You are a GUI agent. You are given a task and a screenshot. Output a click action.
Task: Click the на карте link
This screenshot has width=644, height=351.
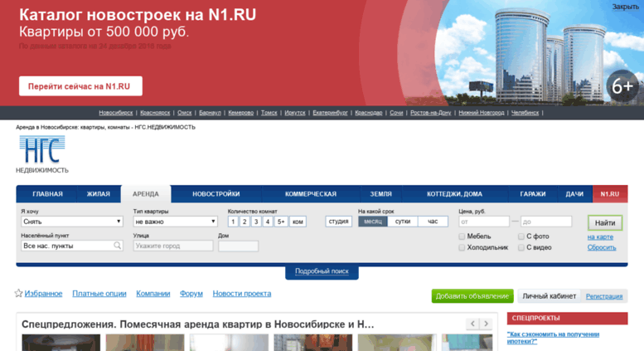click(x=600, y=237)
